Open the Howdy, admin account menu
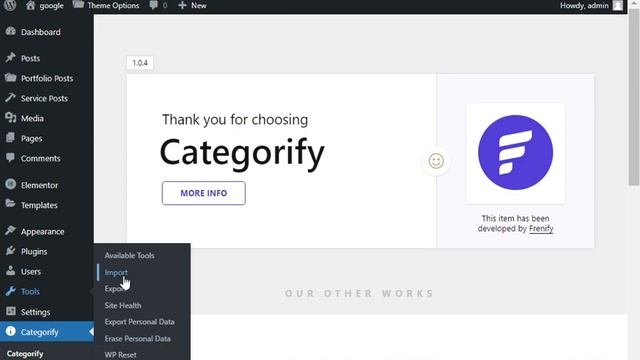 pos(584,5)
